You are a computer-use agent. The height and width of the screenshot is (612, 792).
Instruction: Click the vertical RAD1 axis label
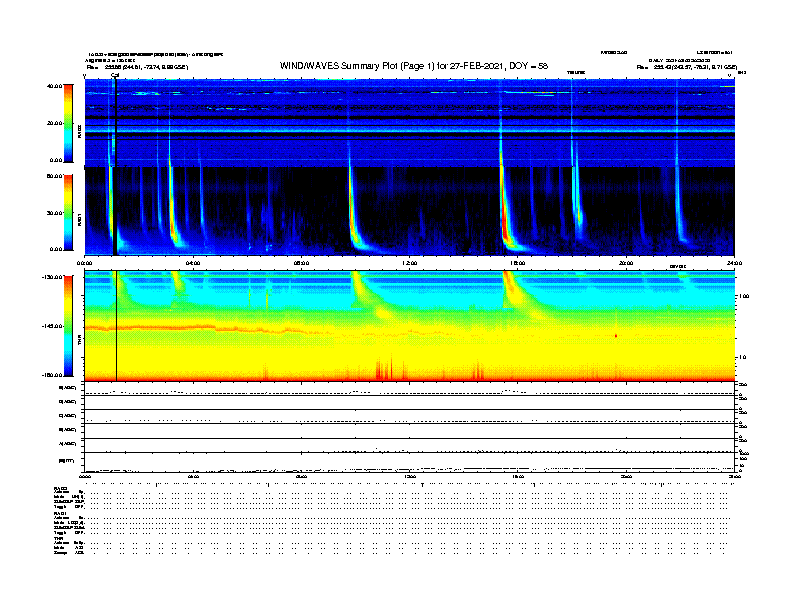[80, 220]
